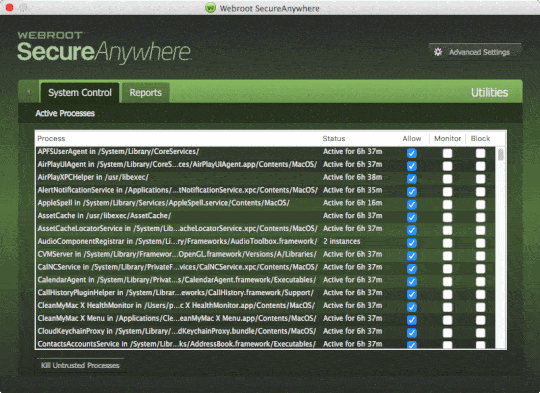
Task: Toggle Allow for AlertNotificationService
Action: click(x=412, y=192)
